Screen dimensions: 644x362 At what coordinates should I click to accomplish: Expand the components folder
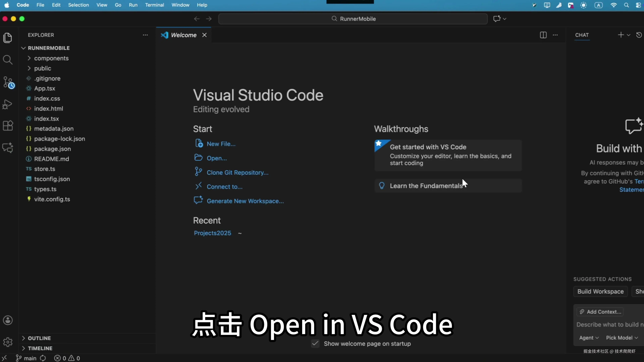point(51,58)
